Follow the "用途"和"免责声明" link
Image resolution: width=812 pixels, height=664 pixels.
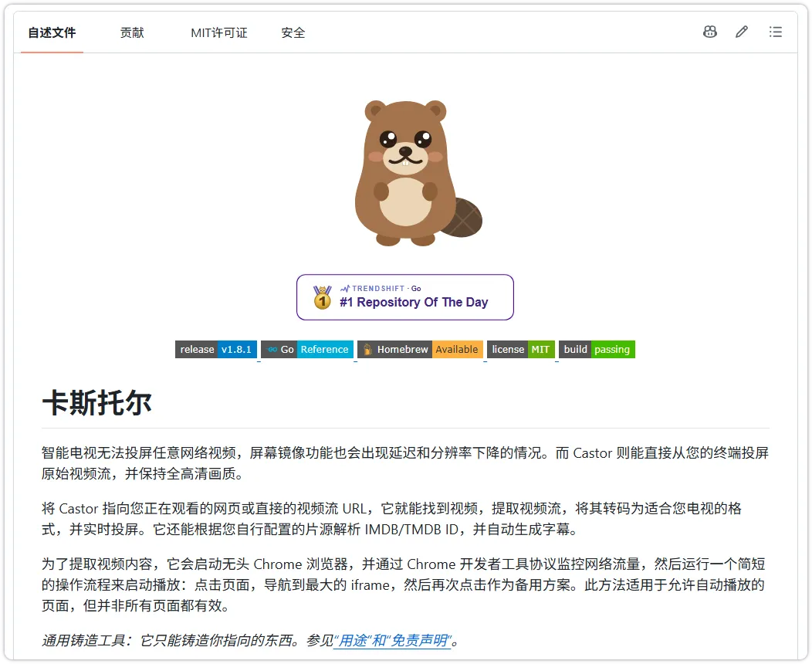pos(393,641)
